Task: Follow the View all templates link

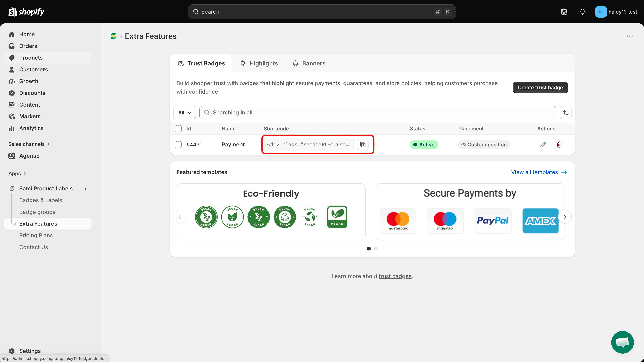Action: (x=539, y=172)
